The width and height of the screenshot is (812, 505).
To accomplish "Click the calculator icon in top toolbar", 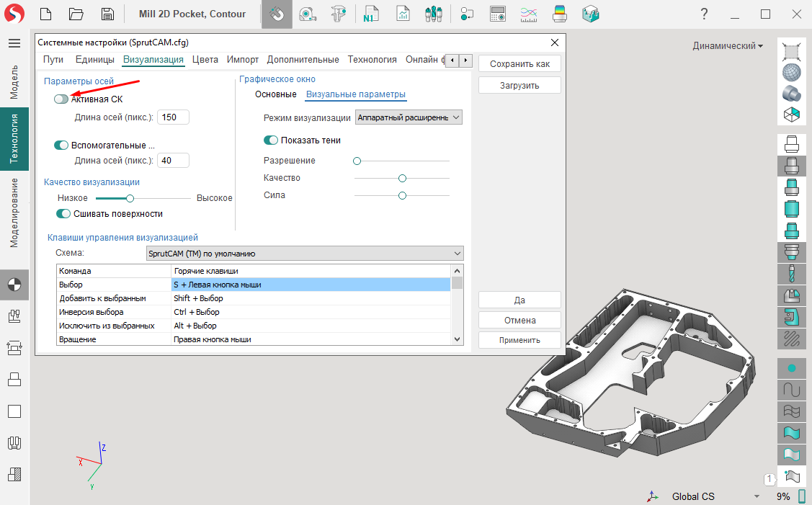I will 497,14.
